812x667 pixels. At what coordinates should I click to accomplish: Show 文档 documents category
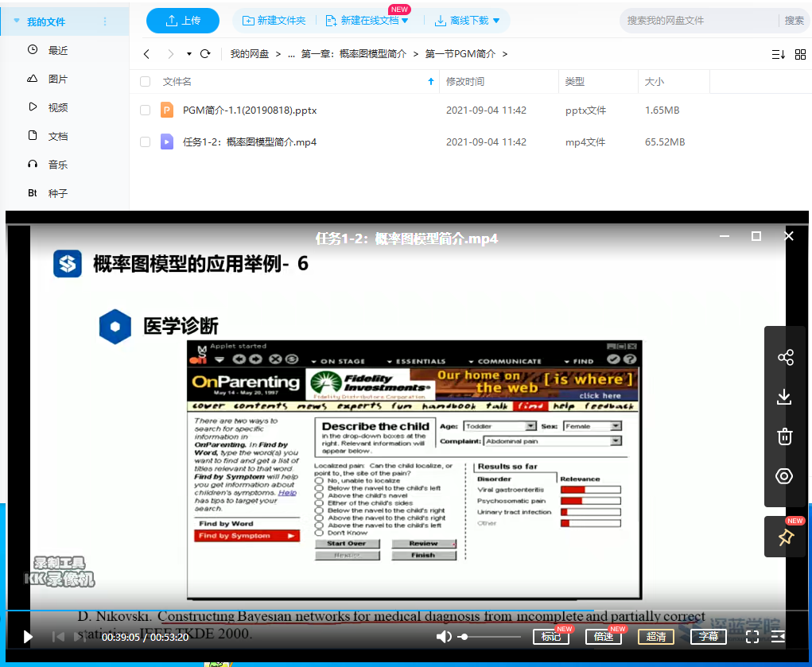click(x=58, y=136)
